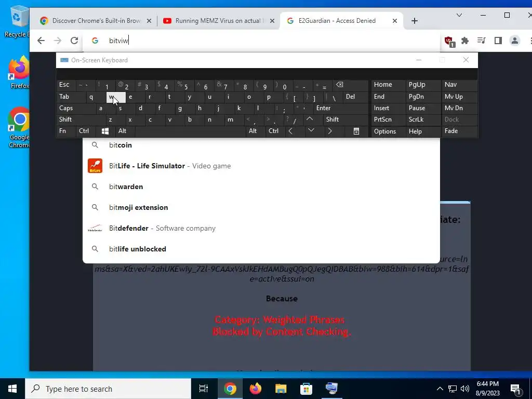The height and width of the screenshot is (399, 532).
Task: Open Help on the On-Screen Keyboard
Action: click(423, 131)
